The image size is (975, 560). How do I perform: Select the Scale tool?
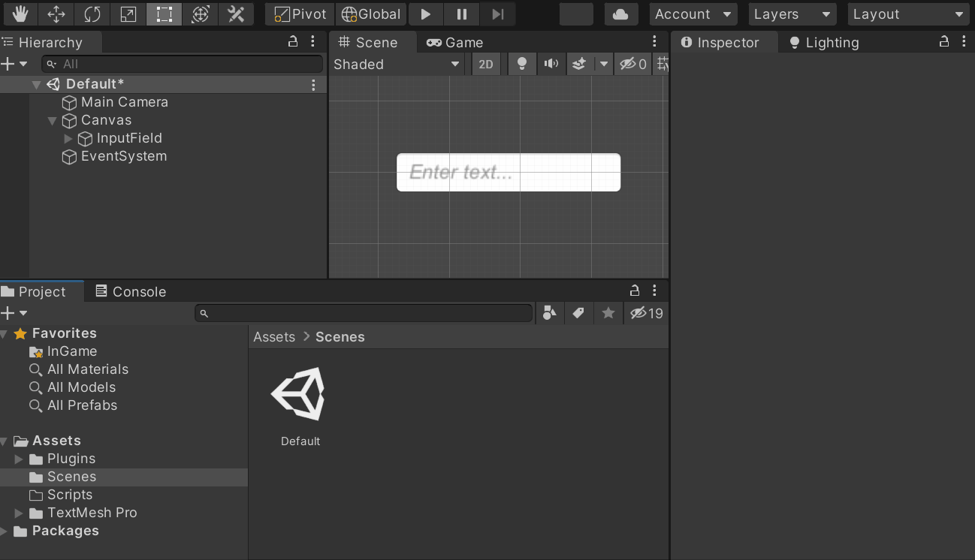point(128,14)
